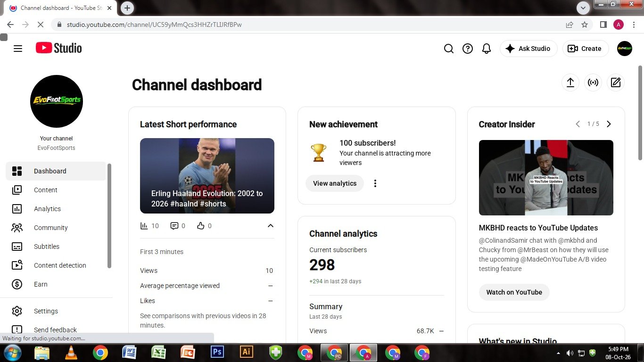Open the search magnifier icon
644x362 pixels.
pyautogui.click(x=449, y=49)
